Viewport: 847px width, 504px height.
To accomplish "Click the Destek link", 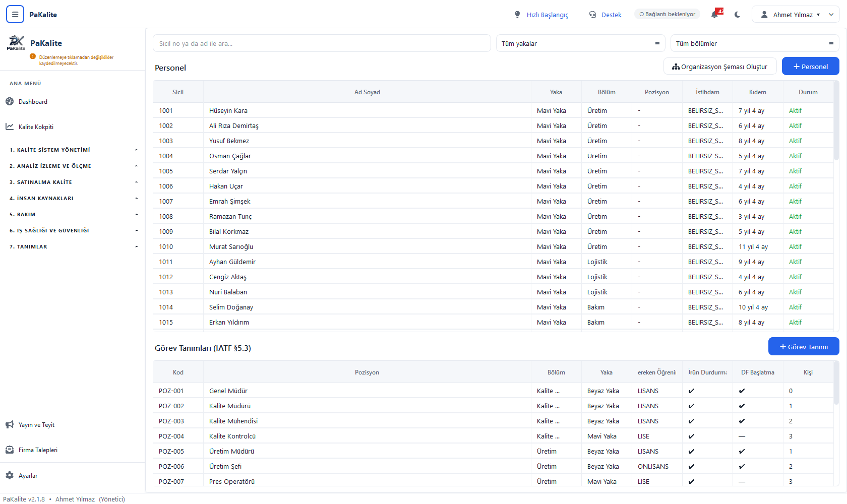I will pyautogui.click(x=611, y=15).
